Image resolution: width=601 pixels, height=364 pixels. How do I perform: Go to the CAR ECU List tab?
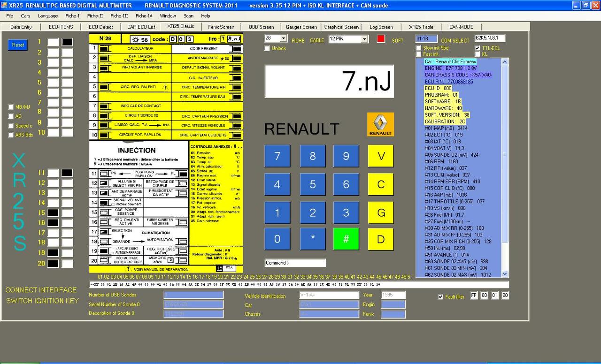click(141, 27)
